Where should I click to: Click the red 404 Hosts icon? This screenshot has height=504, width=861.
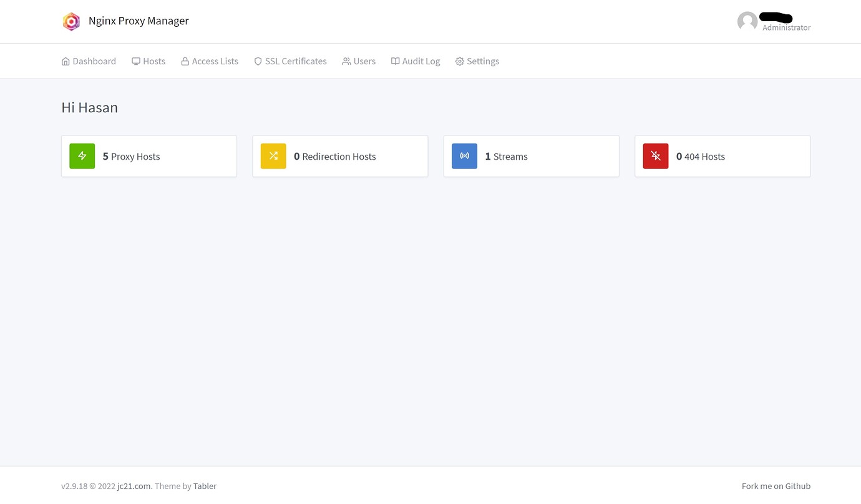(x=656, y=156)
